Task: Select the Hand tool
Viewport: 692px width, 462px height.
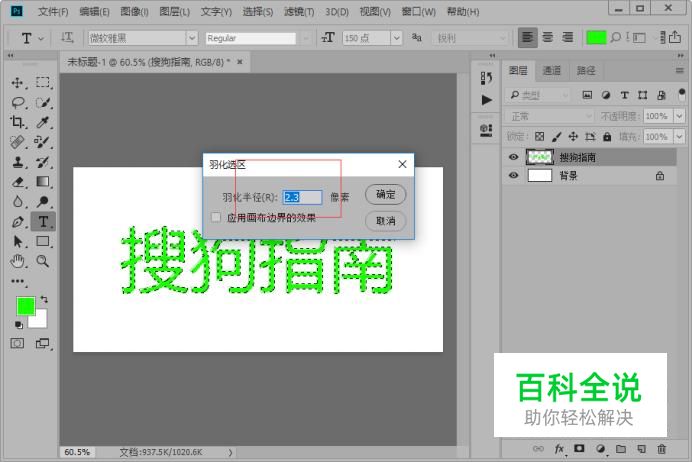Action: (x=18, y=261)
